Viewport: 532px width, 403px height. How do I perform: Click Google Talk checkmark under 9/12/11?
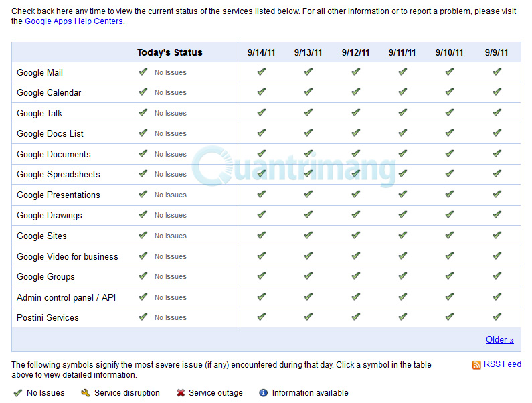click(x=355, y=113)
